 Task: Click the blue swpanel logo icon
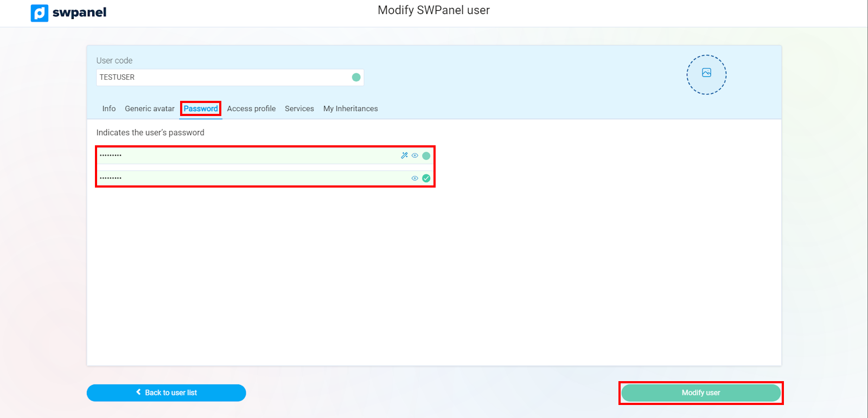tap(40, 13)
